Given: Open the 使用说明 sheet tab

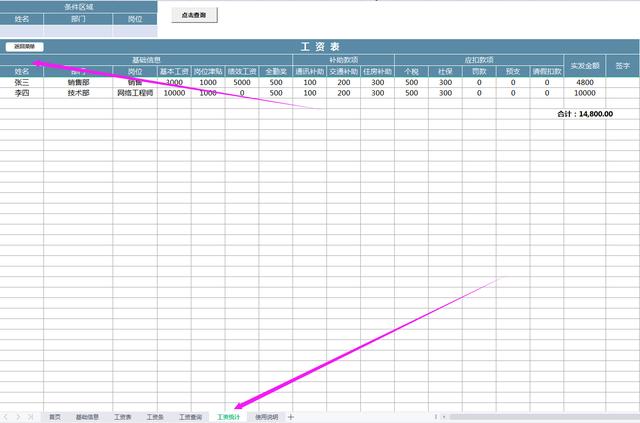Looking at the screenshot, I should click(x=267, y=417).
